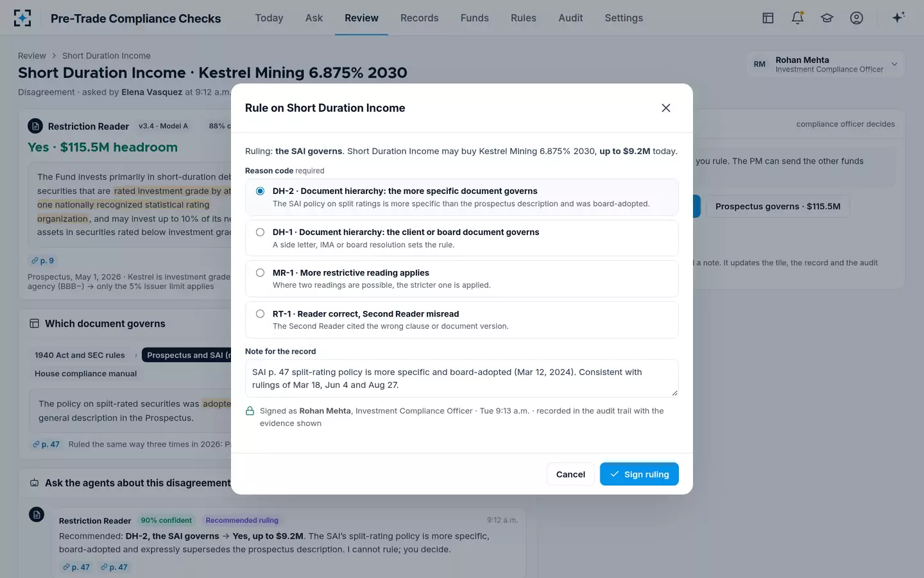The width and height of the screenshot is (924, 578).
Task: Select RT-1 Reader correct, Second Reader misread
Action: click(461, 320)
